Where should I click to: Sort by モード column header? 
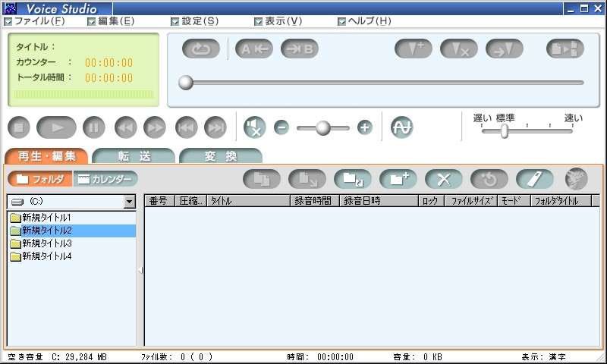tap(514, 201)
